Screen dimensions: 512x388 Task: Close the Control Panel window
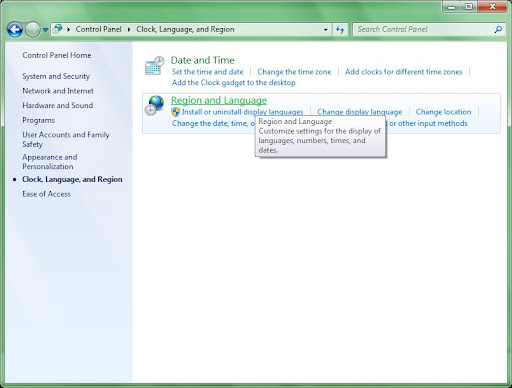492,7
